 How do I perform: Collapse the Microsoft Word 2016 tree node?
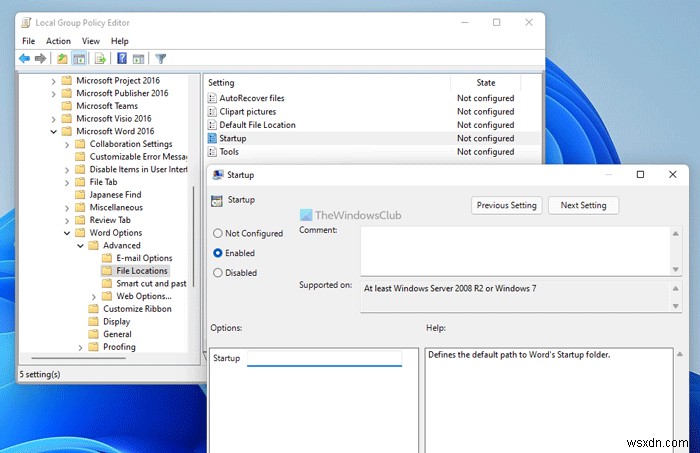[53, 131]
